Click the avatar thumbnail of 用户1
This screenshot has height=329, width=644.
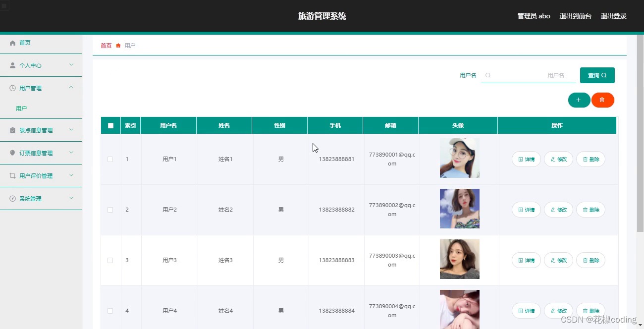tap(460, 158)
